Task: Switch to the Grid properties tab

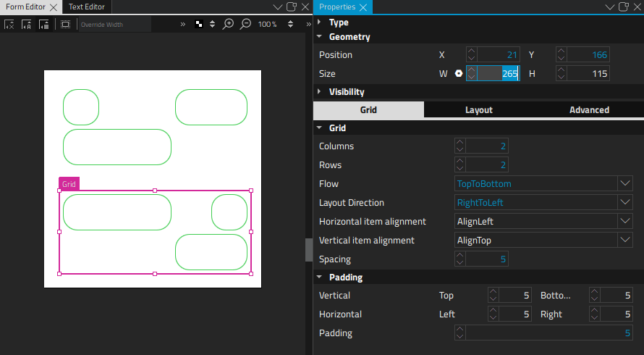Action: (368, 110)
